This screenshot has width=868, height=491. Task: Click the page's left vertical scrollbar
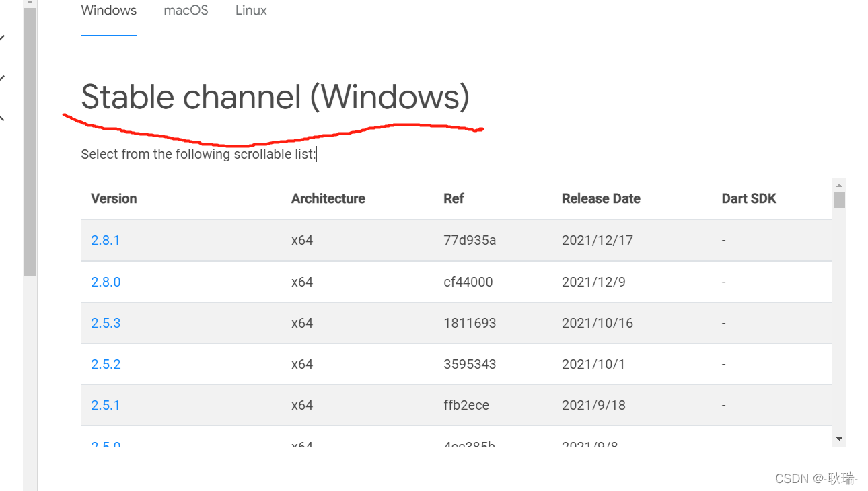tap(30, 141)
